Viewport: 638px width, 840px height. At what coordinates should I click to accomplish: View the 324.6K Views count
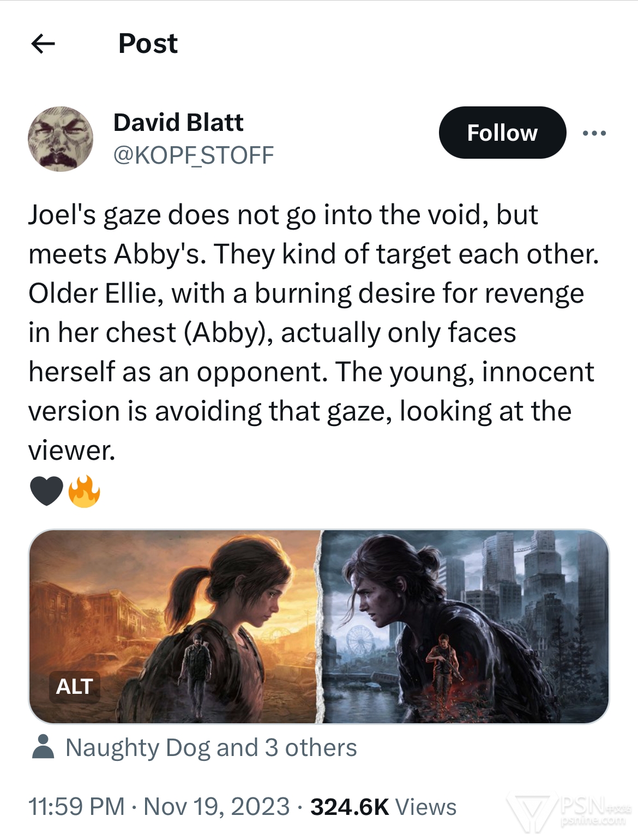tap(383, 806)
